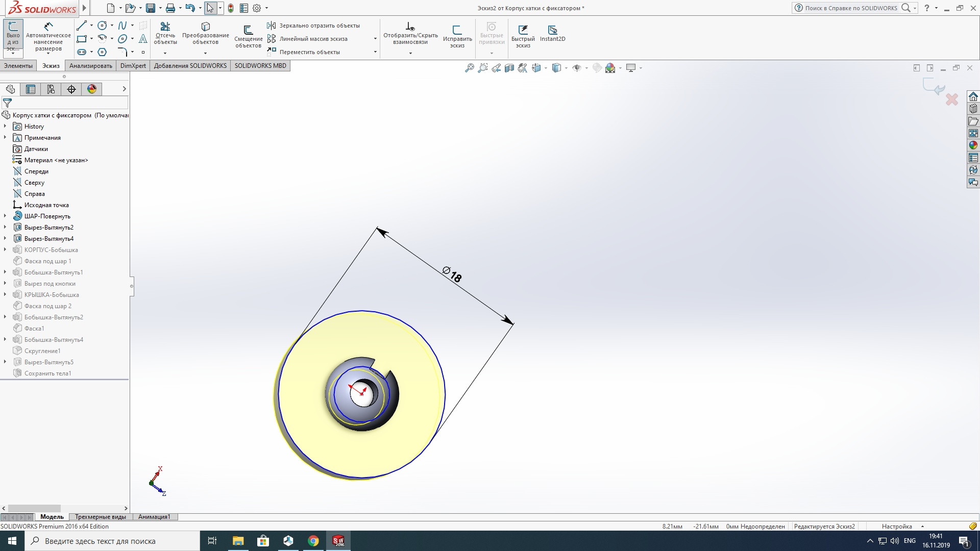Click Repair Sketch (Исправить эскиз)
The image size is (980, 551).
(457, 37)
